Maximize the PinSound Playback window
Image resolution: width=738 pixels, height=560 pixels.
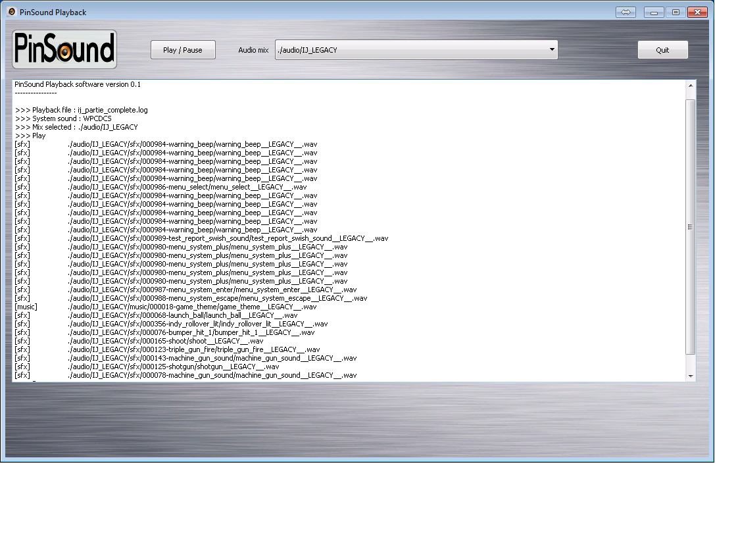point(676,13)
